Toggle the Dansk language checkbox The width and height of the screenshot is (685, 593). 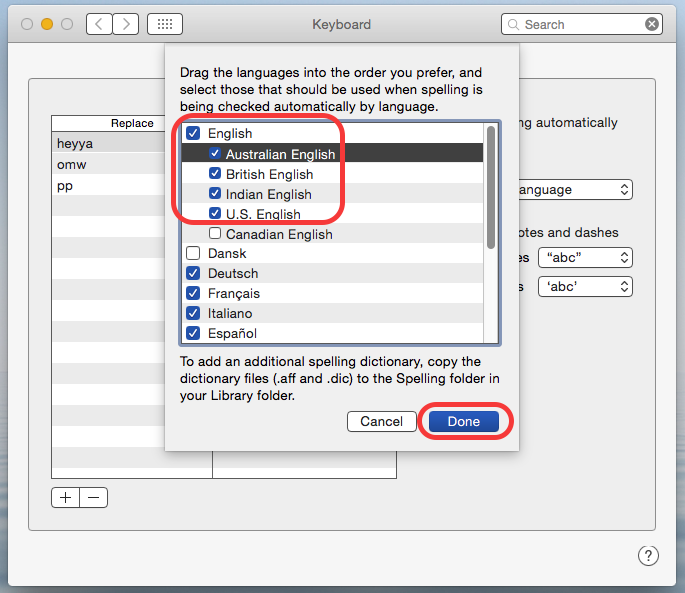[x=193, y=253]
